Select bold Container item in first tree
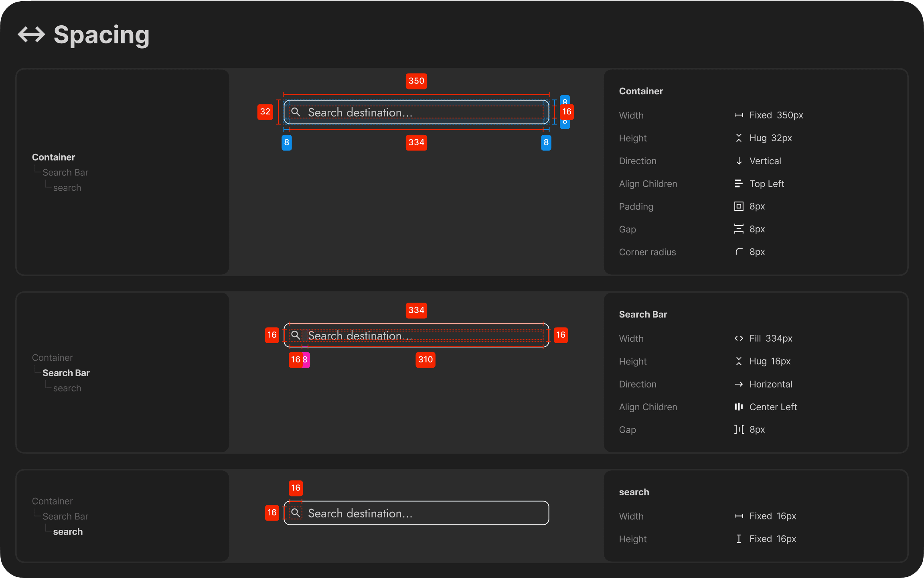 [x=53, y=157]
